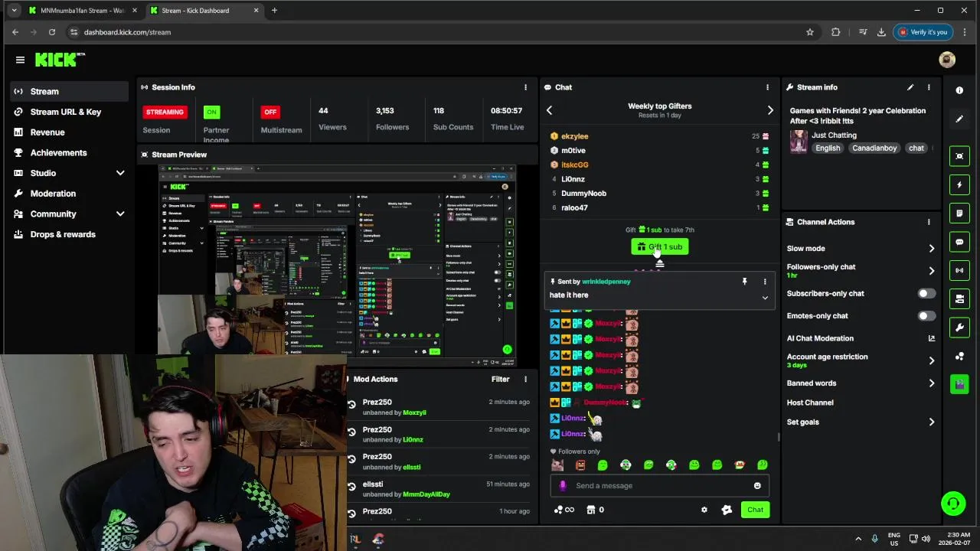
Task: Open Channel Actions panel options menu
Action: click(929, 222)
